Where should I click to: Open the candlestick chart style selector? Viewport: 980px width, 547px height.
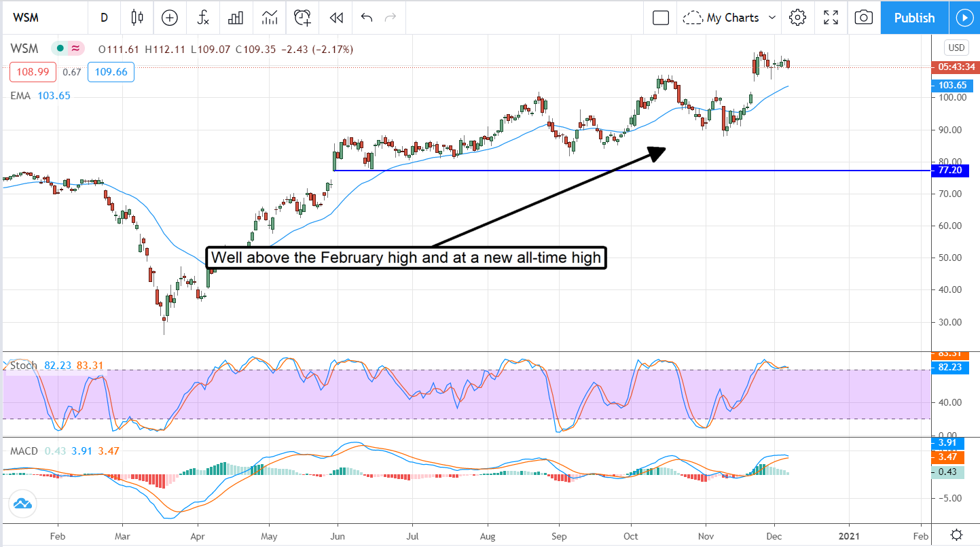point(137,18)
